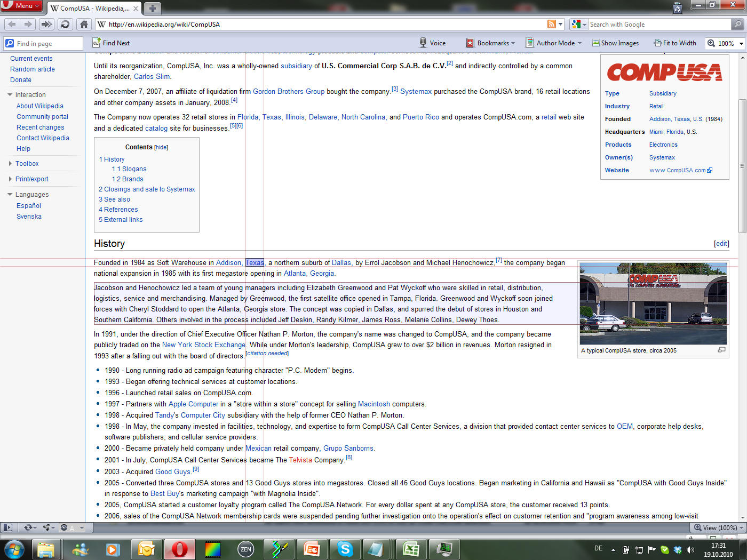The width and height of the screenshot is (747, 560).
Task: Click Find Next button
Action: 111,43
